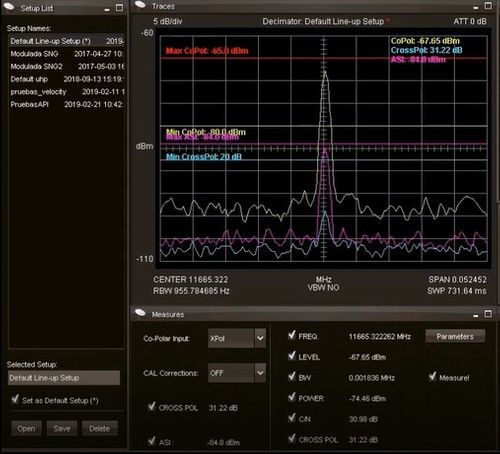Select the pruebas_velocity setup
500x454 pixels.
[x=67, y=92]
